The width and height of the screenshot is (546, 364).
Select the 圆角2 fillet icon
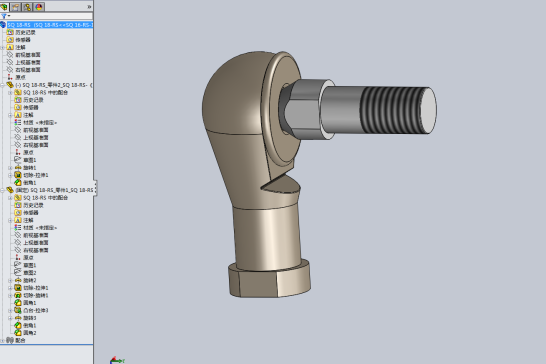pyautogui.click(x=18, y=333)
